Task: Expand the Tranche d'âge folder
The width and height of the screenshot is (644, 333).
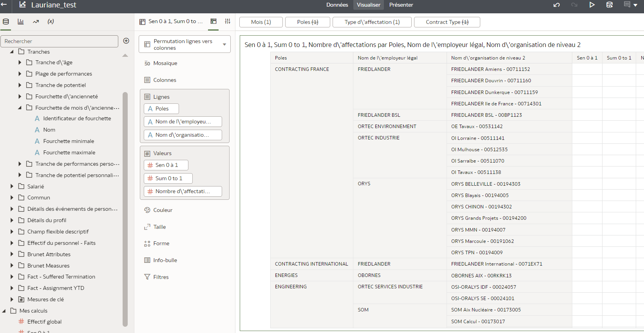Action: (x=20, y=62)
